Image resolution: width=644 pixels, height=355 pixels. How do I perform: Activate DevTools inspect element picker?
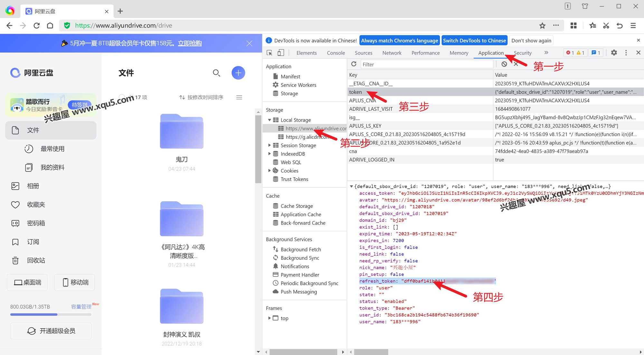point(270,52)
